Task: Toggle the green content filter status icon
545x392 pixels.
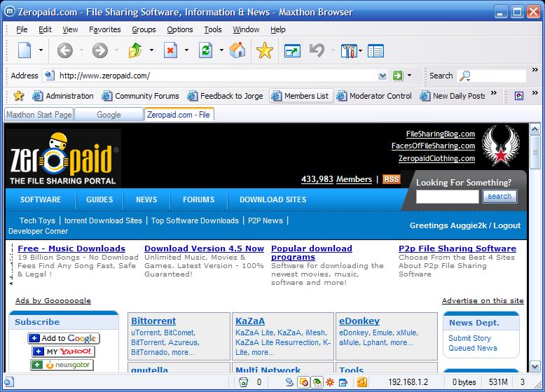Action: click(317, 382)
